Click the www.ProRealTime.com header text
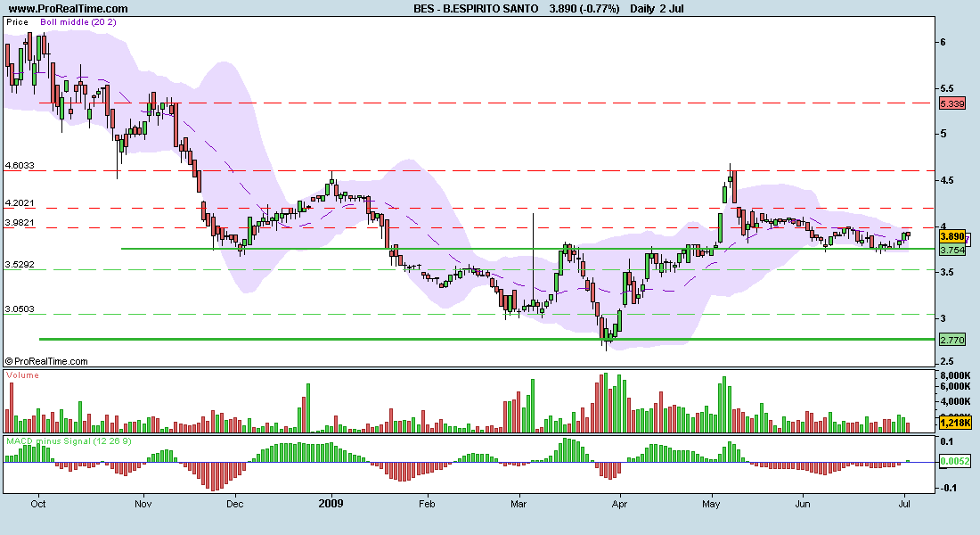Viewport: 980px width, 535px height. pos(69,9)
